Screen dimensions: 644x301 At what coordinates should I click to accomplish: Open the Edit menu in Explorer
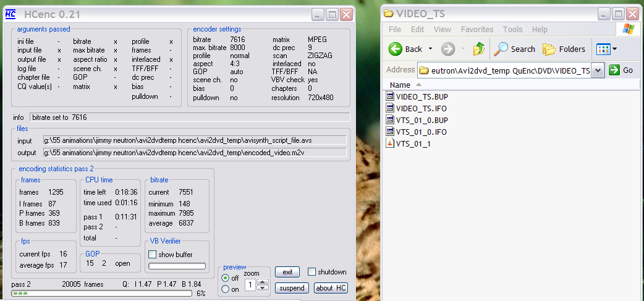[417, 30]
